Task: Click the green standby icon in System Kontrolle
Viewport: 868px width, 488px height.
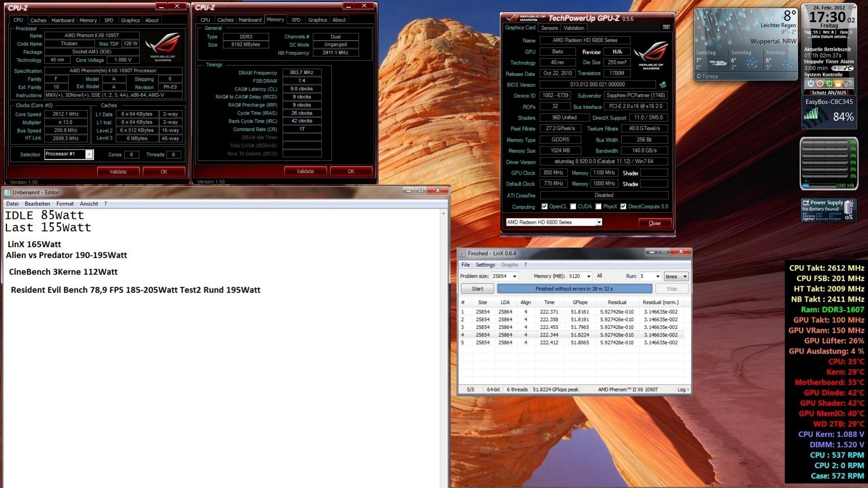Action: [829, 84]
